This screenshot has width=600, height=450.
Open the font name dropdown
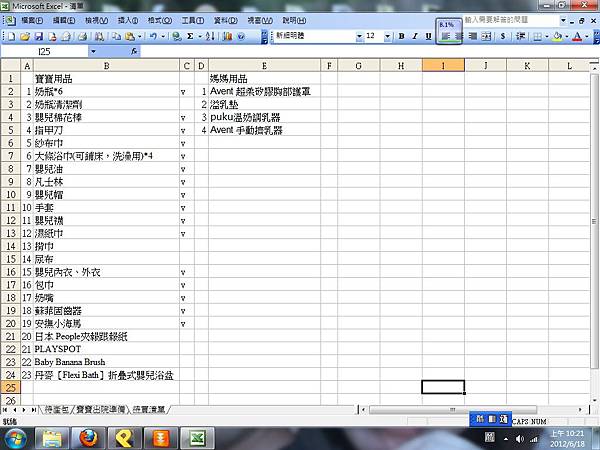(x=359, y=36)
